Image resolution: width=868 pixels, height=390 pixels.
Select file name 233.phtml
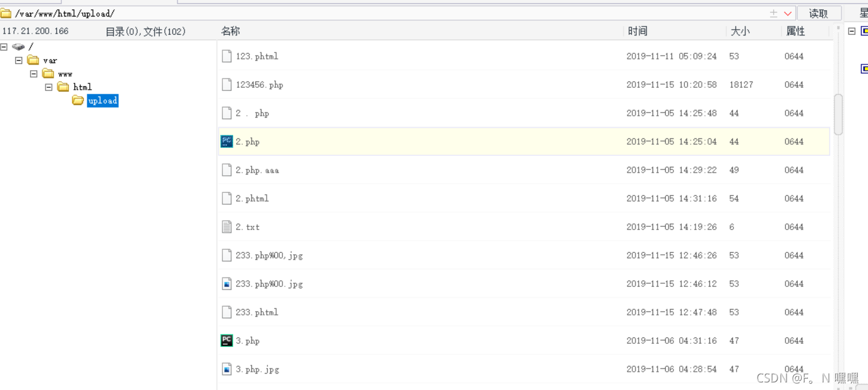tap(257, 312)
